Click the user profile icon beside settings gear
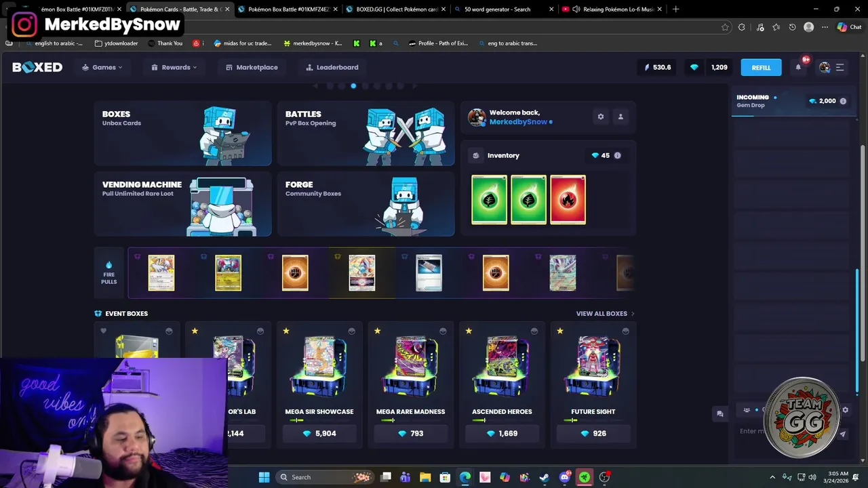The image size is (868, 488). (620, 117)
